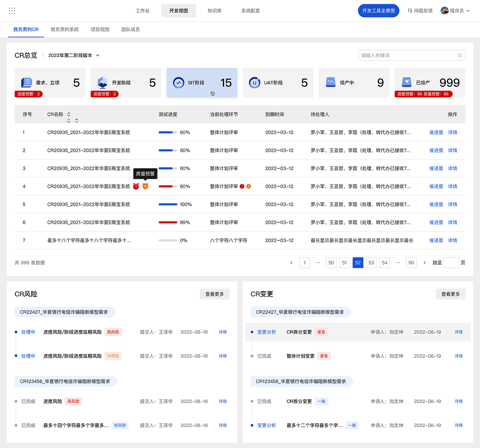Click the 进度预警：2 badge under 开发阶段
This screenshot has width=480, height=448.
[x=105, y=94]
